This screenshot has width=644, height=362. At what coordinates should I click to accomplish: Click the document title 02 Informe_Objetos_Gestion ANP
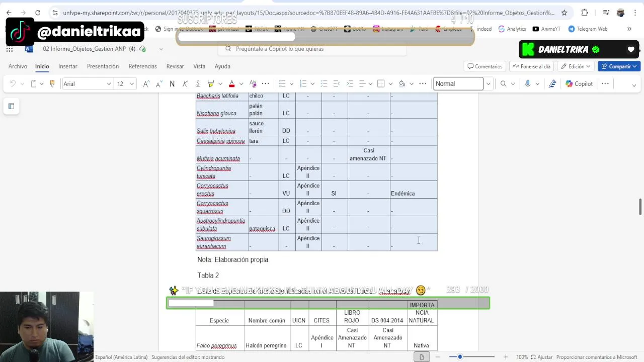[x=89, y=49]
